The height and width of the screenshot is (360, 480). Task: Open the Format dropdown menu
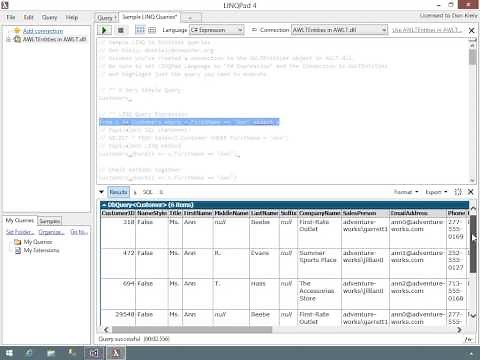click(406, 192)
